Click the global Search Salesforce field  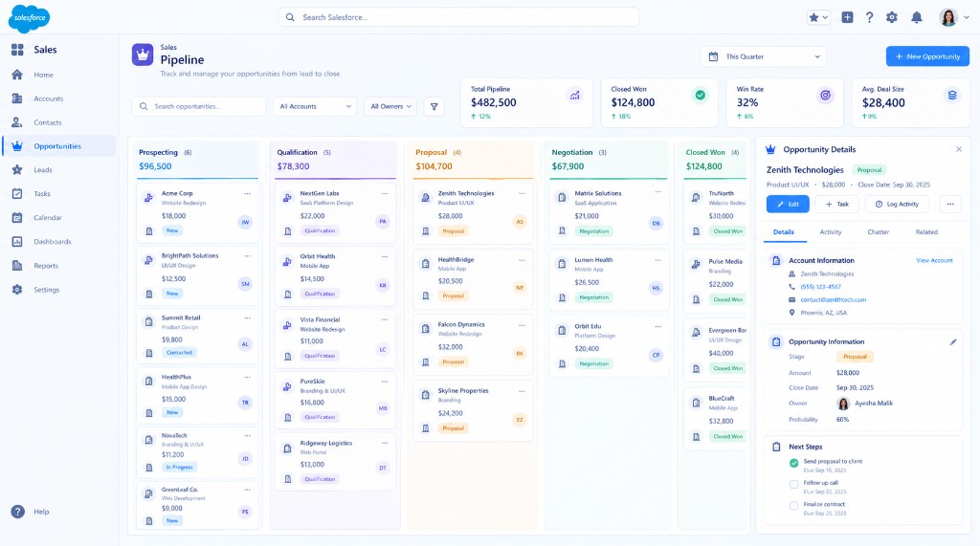(x=458, y=17)
